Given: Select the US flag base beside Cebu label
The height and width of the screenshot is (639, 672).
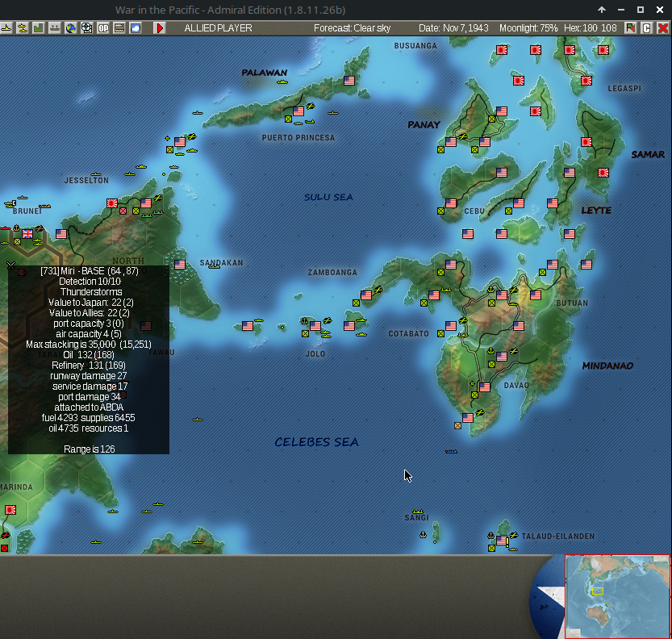Looking at the screenshot, I should coord(451,203).
